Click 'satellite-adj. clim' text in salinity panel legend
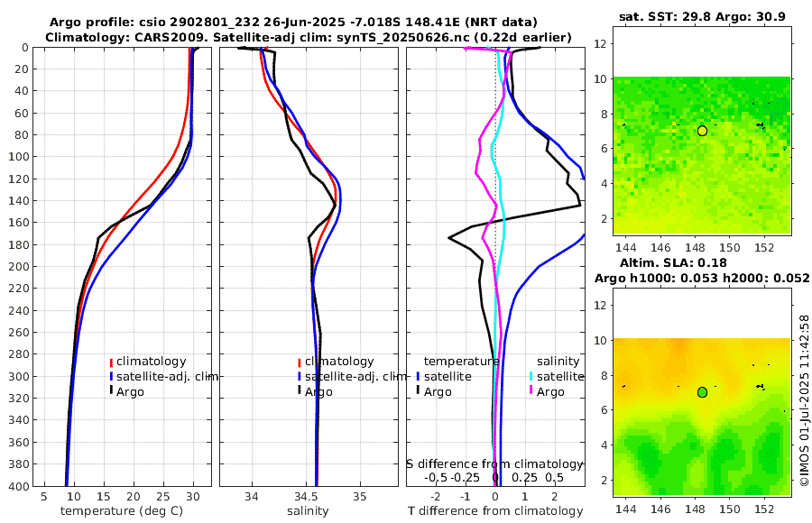812x523 pixels. pyautogui.click(x=355, y=376)
